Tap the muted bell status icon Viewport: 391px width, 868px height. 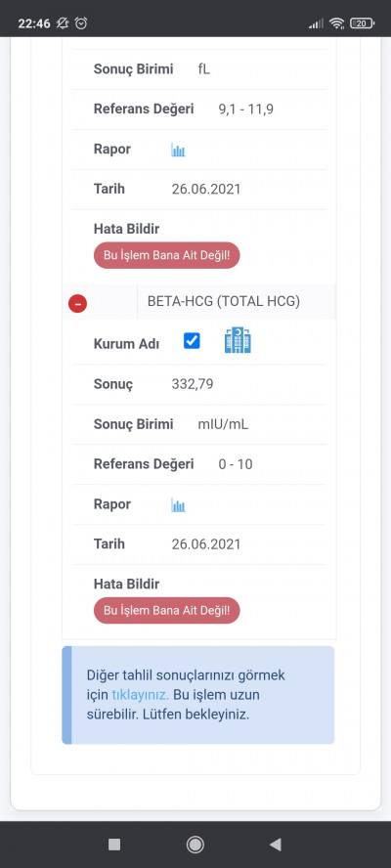63,23
